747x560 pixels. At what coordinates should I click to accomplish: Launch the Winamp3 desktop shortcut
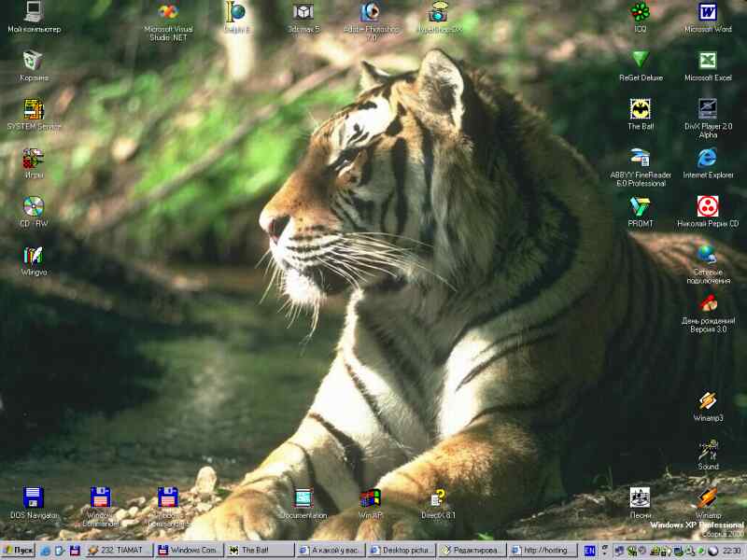tap(708, 401)
